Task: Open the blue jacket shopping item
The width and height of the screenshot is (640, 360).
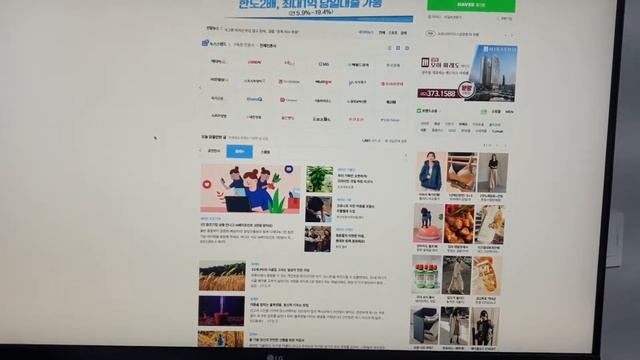Action: point(431,172)
